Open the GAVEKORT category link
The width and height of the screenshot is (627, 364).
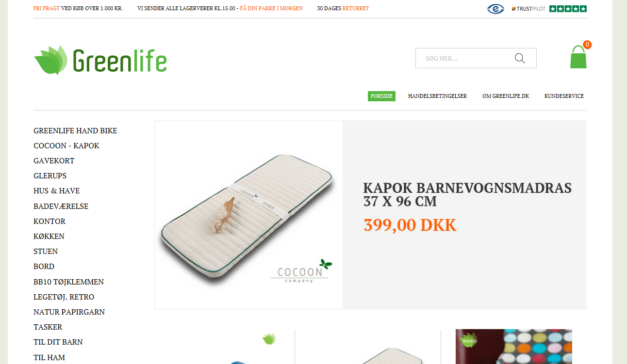click(x=54, y=161)
